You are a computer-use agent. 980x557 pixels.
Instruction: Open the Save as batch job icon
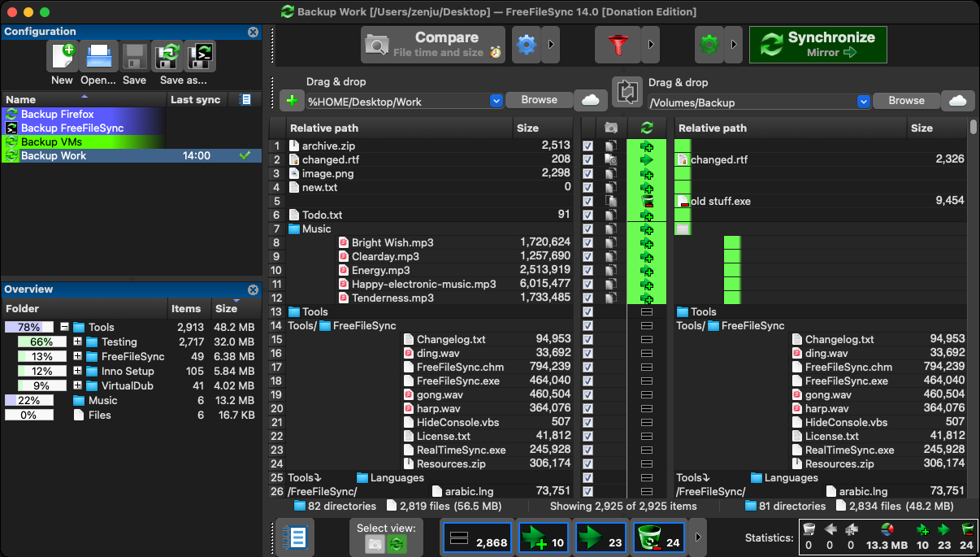pyautogui.click(x=202, y=56)
